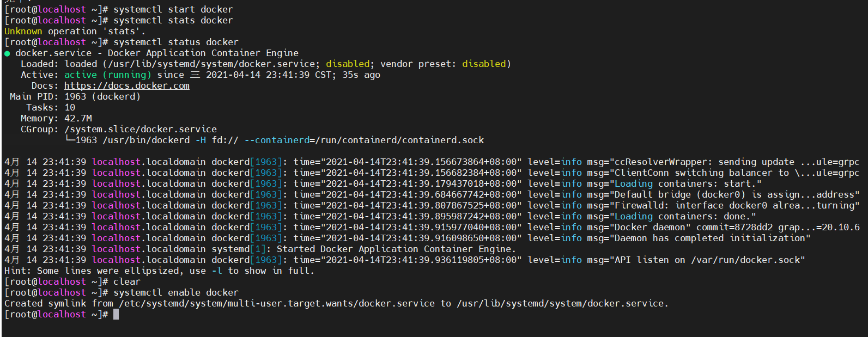Select the 'systemctl stats docker' command
Viewport: 868px width, 337px height.
coord(173,20)
